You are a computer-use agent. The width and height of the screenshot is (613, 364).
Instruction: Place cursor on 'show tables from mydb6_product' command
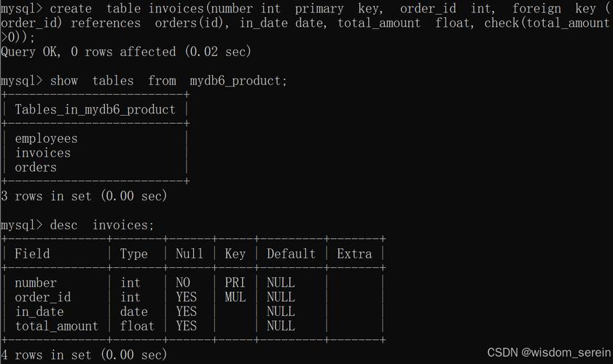point(168,81)
